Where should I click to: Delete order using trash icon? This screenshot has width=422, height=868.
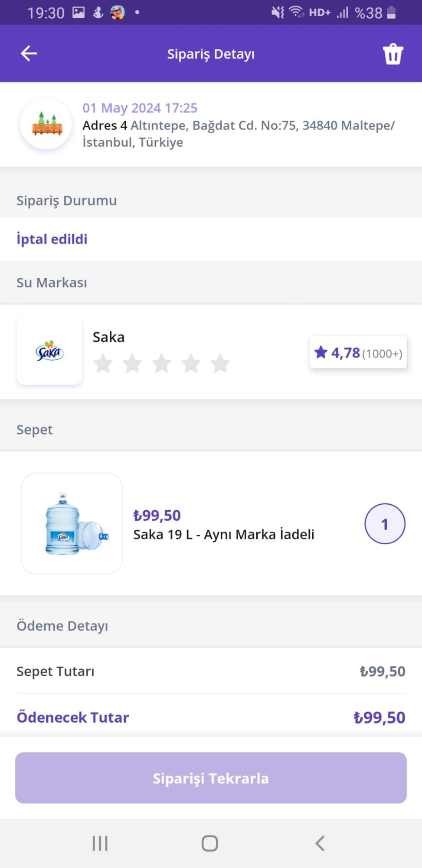(x=393, y=54)
